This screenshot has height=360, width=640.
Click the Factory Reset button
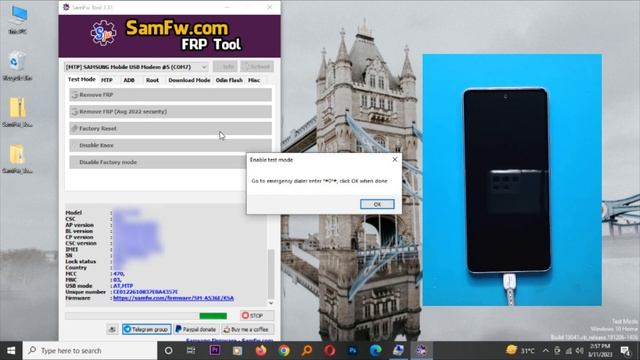[170, 128]
